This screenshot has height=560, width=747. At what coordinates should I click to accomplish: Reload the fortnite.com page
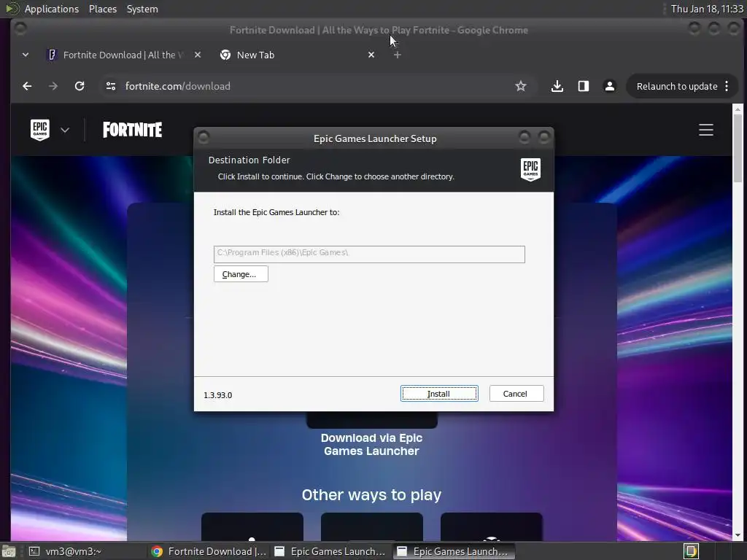(x=80, y=86)
